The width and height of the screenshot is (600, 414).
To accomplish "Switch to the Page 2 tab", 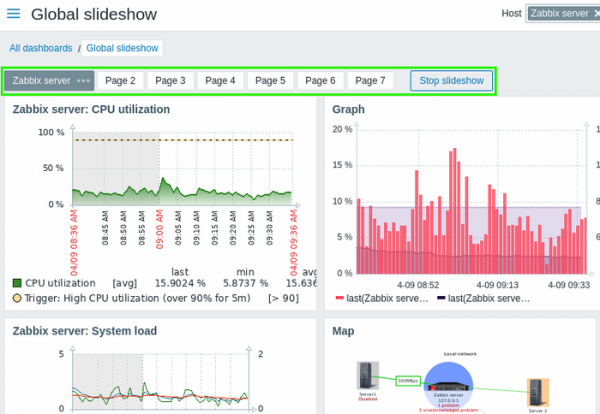I will tap(121, 80).
